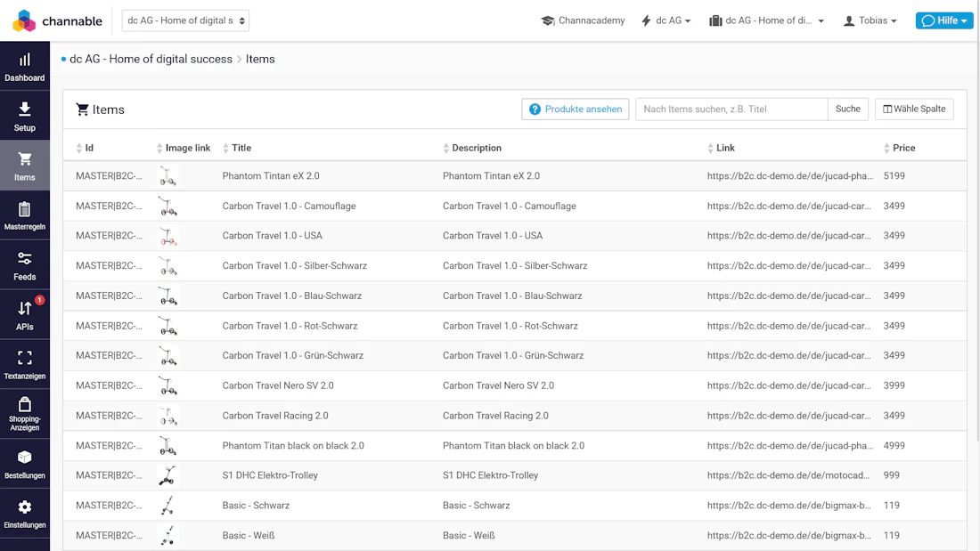Image resolution: width=980 pixels, height=551 pixels.
Task: Click the price 5199 cell
Action: pos(894,176)
